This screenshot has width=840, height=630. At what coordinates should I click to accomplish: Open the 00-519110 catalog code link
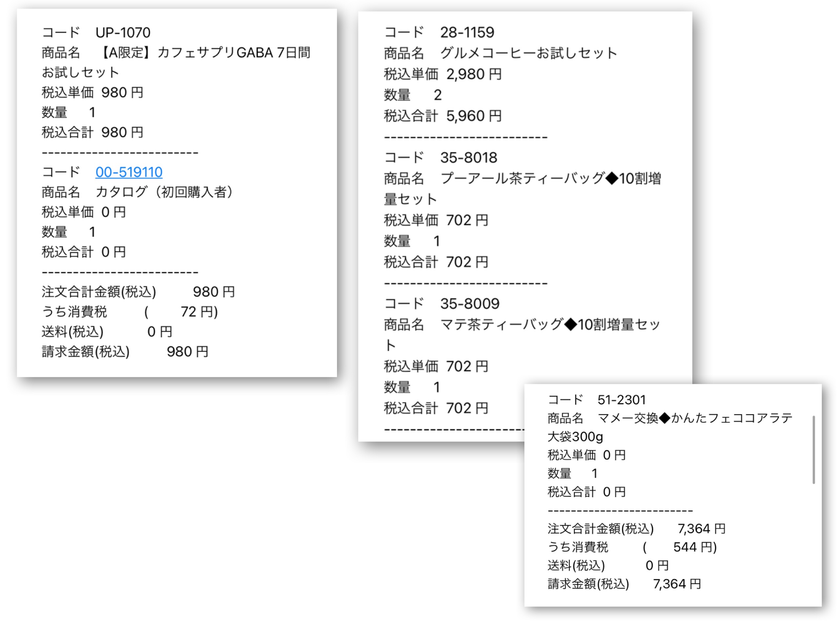pos(128,172)
